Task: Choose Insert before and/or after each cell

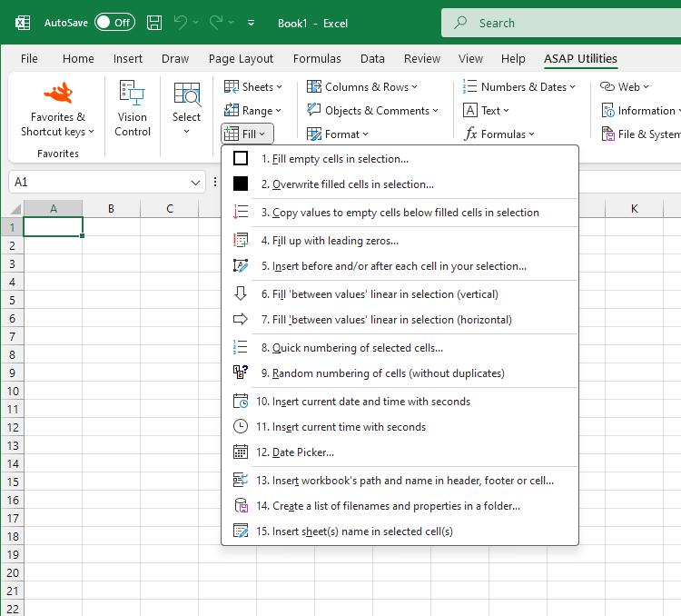Action: click(x=400, y=265)
